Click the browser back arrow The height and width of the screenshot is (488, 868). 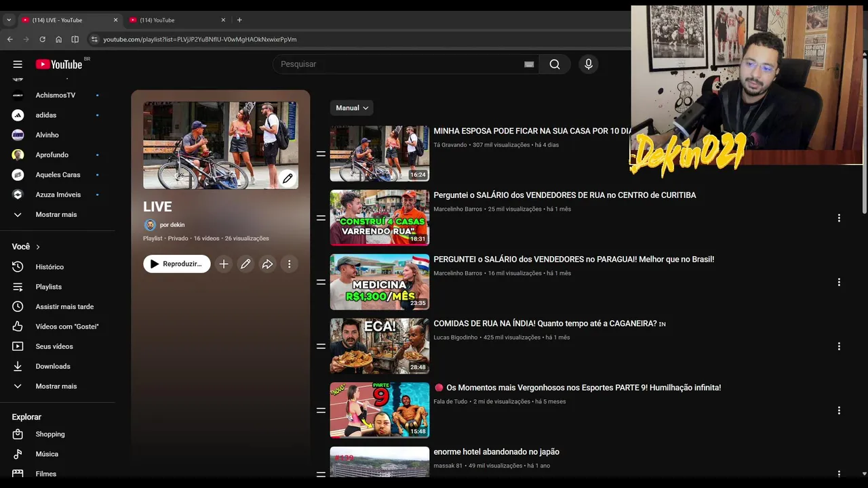[x=9, y=39]
